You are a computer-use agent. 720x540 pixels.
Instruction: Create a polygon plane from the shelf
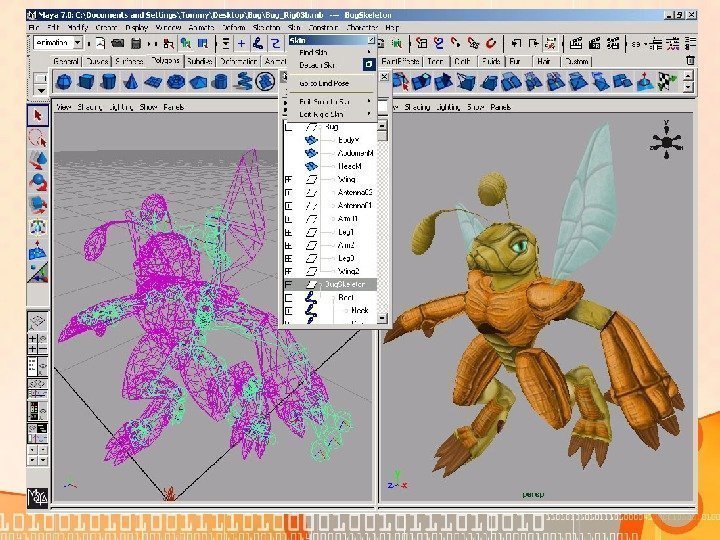(153, 82)
